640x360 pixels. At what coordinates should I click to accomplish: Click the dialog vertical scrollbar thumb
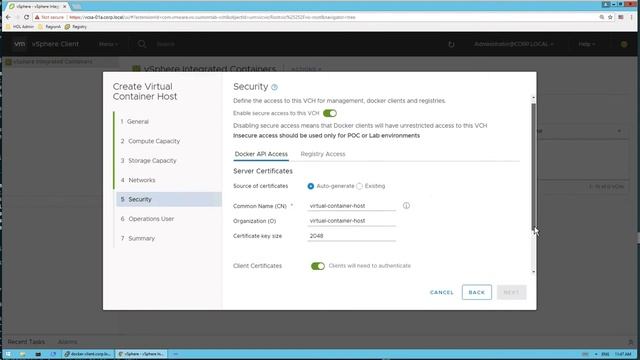(x=533, y=167)
